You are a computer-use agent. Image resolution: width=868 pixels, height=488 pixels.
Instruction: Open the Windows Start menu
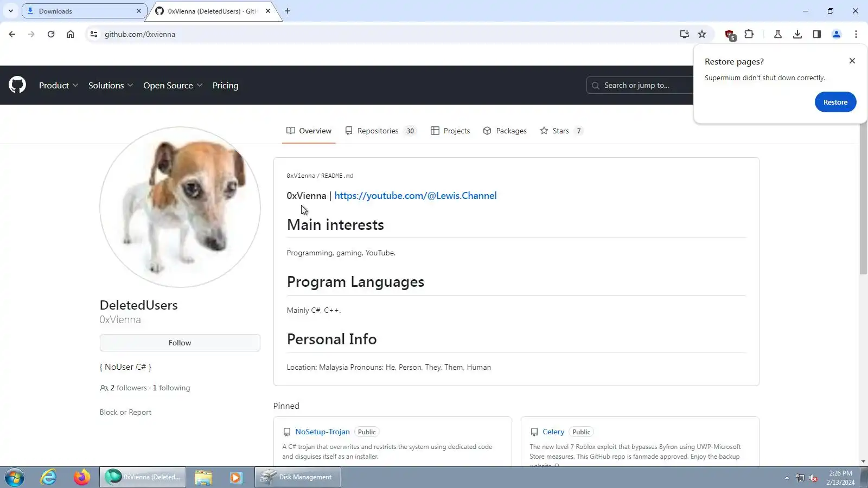point(15,477)
